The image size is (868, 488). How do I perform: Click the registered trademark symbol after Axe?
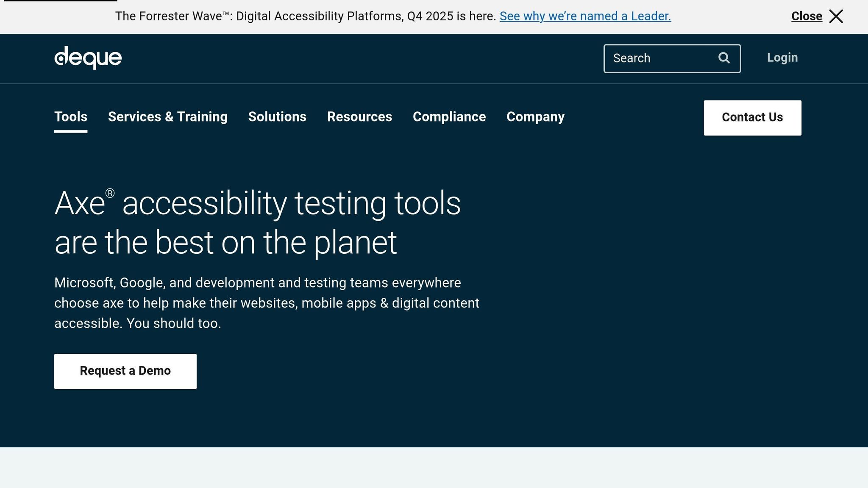[110, 194]
